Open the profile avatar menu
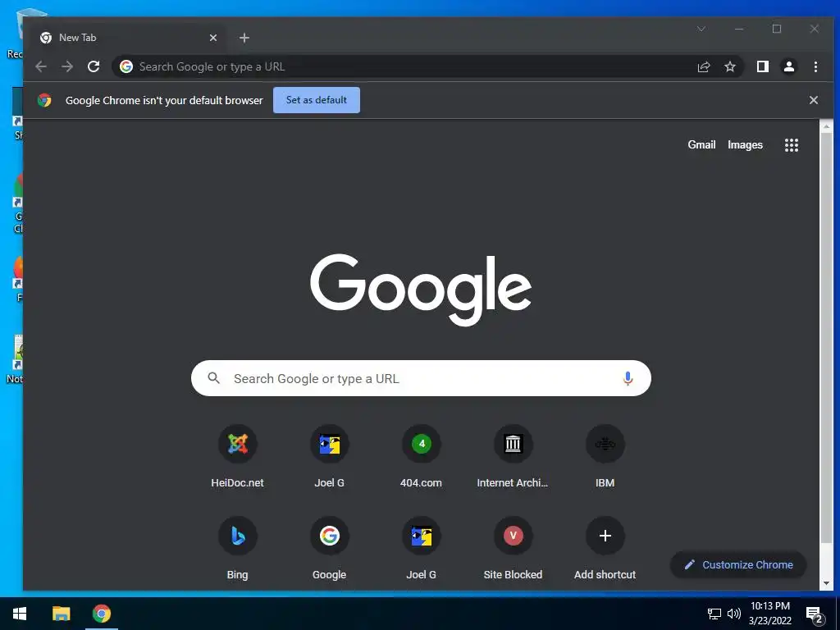Screen dimensions: 840x630 click(788, 66)
